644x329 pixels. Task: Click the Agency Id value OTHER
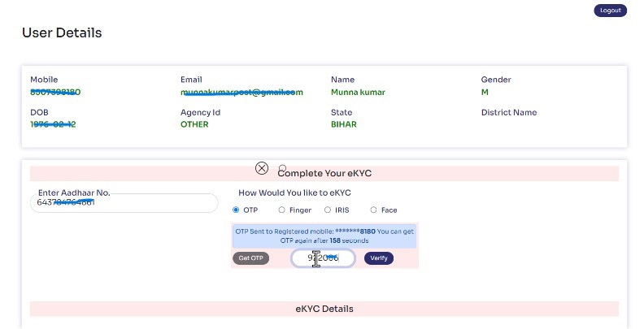pos(194,125)
